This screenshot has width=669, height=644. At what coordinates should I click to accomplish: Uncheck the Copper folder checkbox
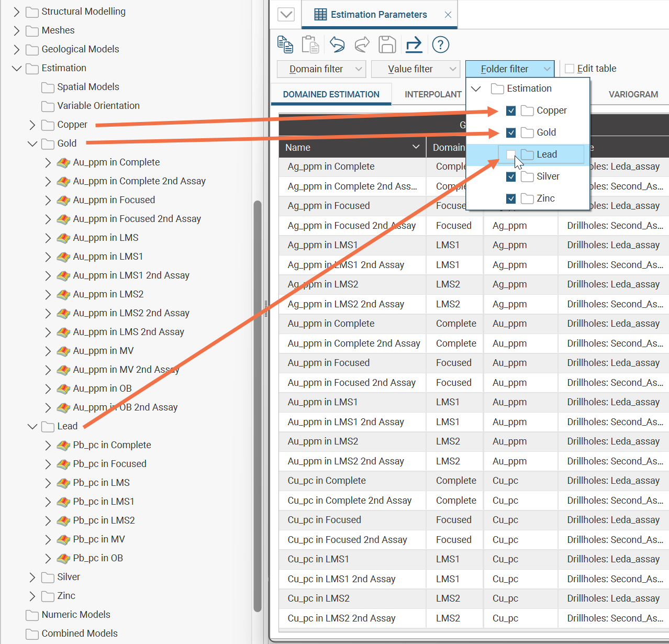click(511, 110)
